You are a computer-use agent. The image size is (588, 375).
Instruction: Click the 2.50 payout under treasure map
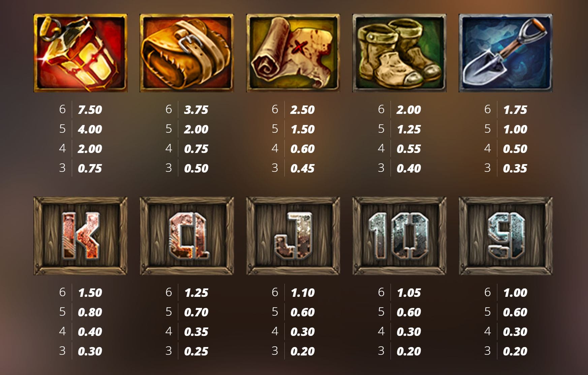coord(303,110)
